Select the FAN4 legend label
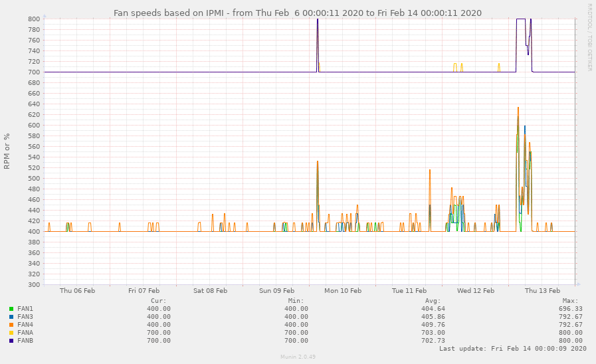Viewport: 596px width, 364px height. tap(25, 325)
